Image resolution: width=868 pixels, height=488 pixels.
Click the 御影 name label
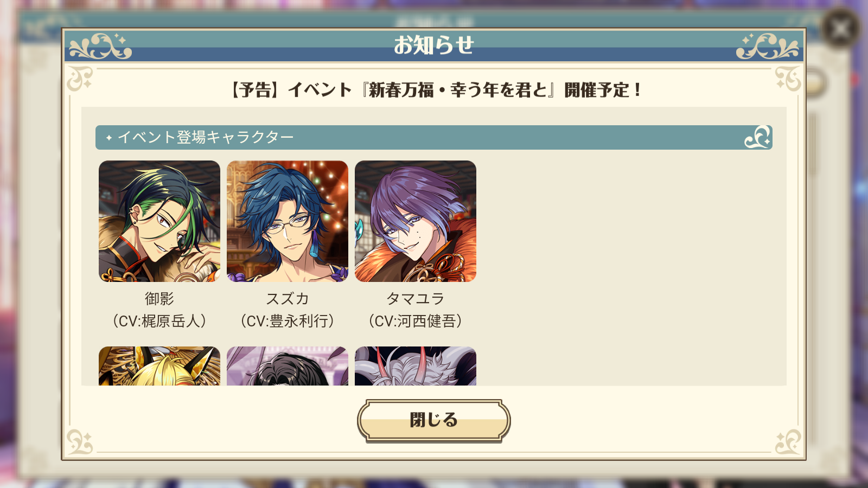[159, 299]
